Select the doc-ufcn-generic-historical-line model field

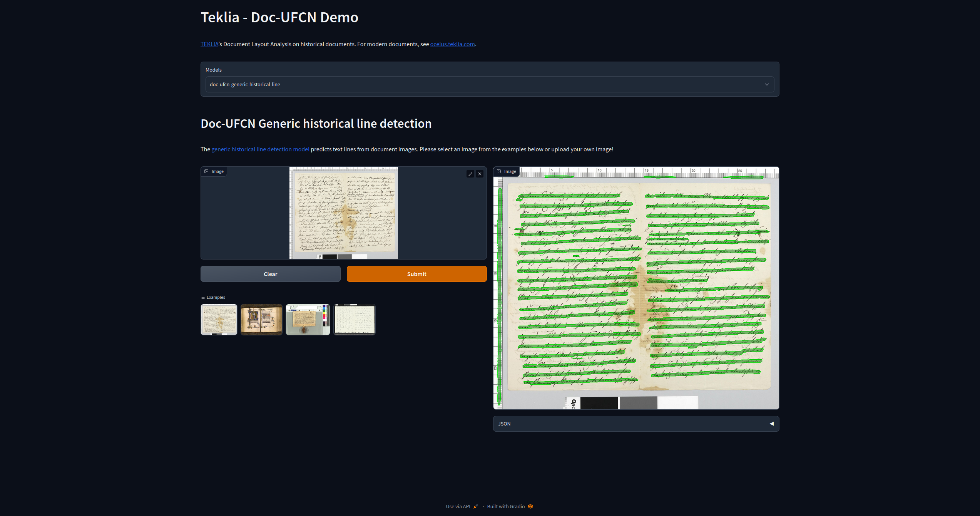coord(490,84)
